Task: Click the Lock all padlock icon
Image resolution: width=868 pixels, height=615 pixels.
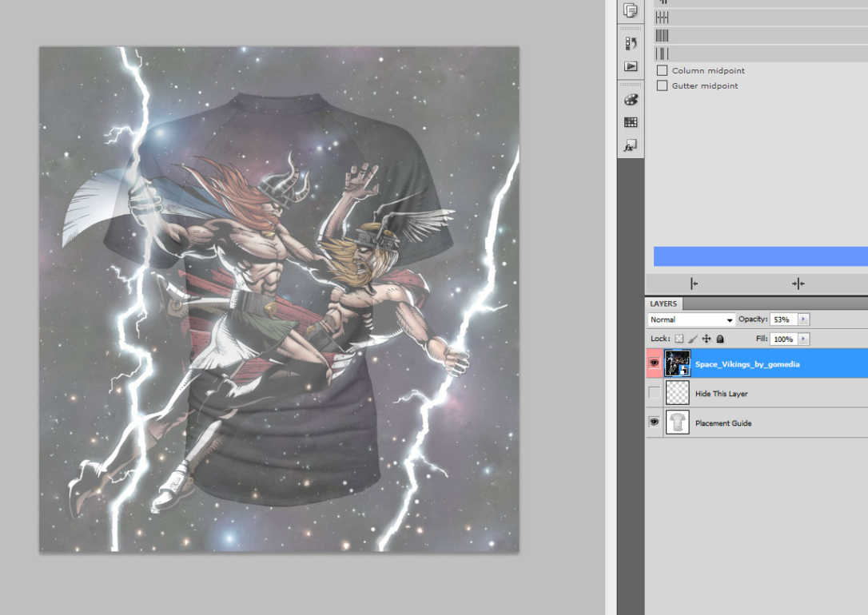Action: pos(719,339)
